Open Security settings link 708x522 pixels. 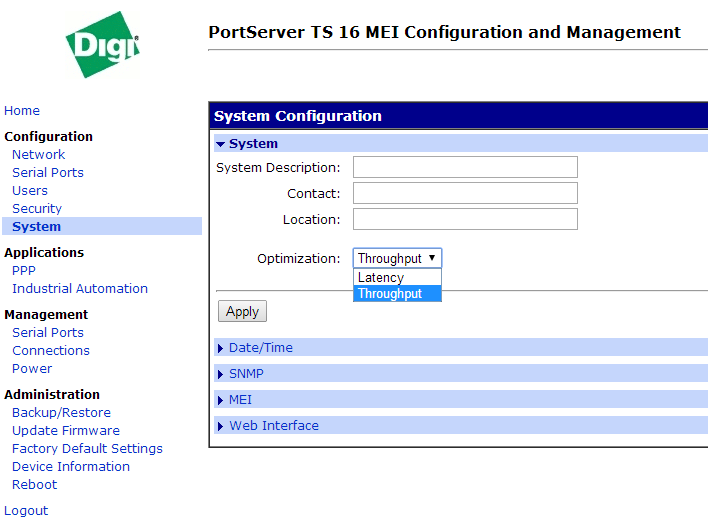(x=37, y=209)
